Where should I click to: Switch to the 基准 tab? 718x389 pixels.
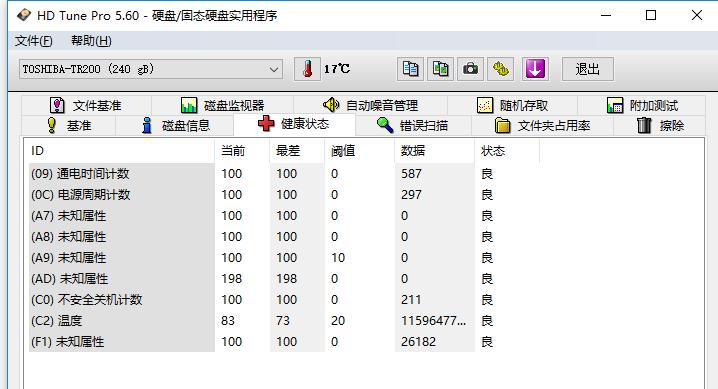tap(69, 125)
